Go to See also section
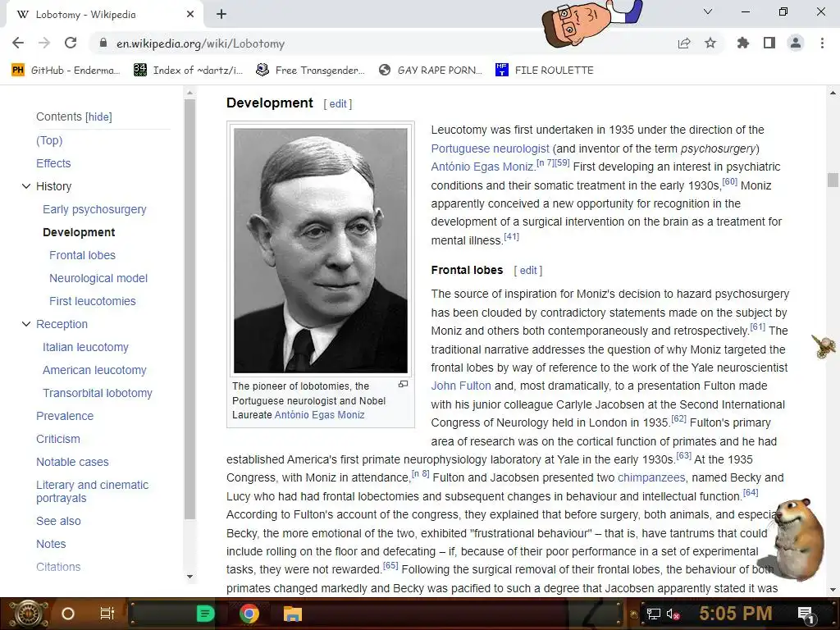Viewport: 840px width, 630px height. [58, 521]
